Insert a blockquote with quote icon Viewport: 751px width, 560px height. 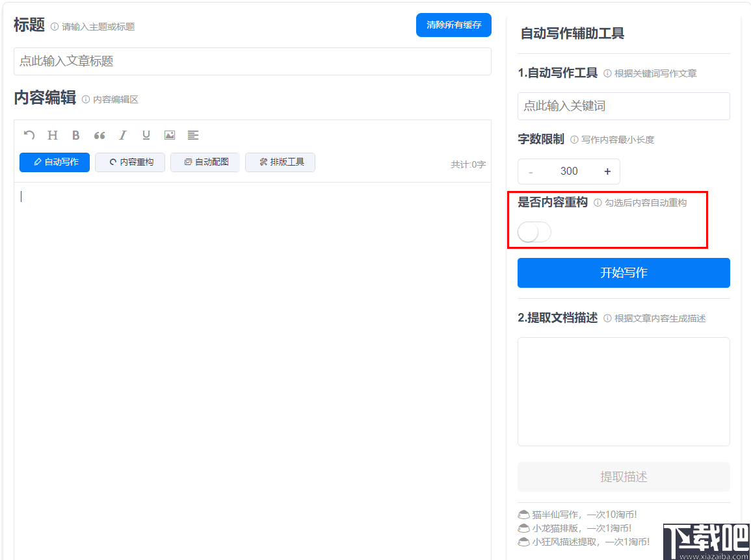tap(99, 136)
